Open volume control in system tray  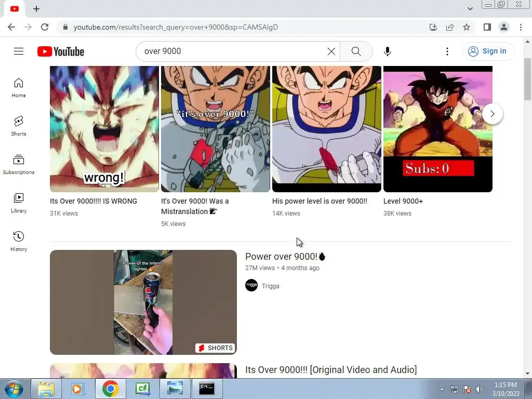click(479, 389)
